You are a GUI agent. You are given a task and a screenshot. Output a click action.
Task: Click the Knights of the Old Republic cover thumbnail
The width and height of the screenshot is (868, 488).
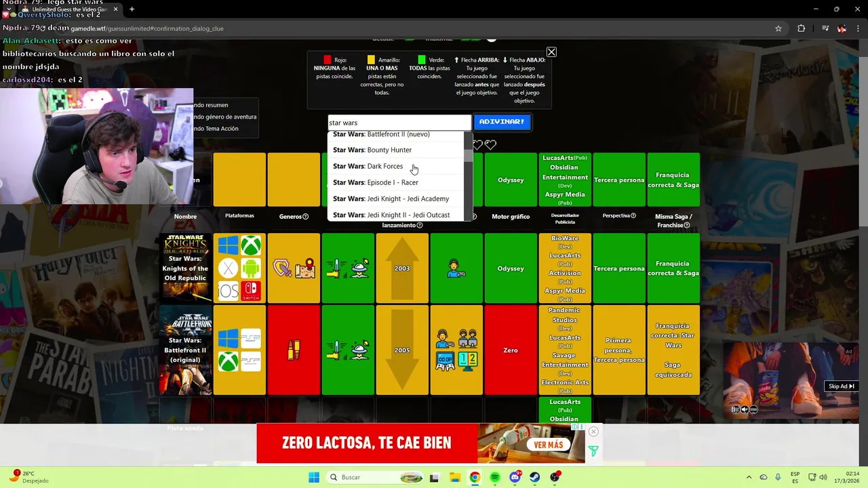(x=185, y=268)
